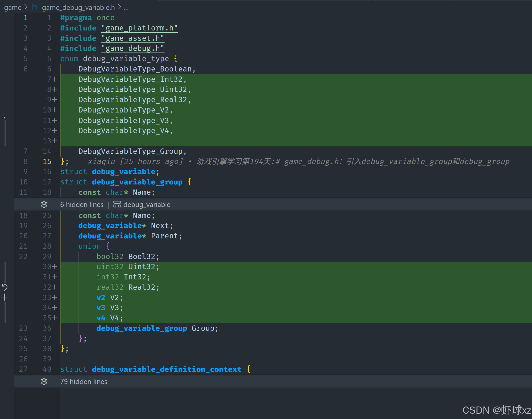Select game_debug_variable.h breadcrumb item

(78, 8)
